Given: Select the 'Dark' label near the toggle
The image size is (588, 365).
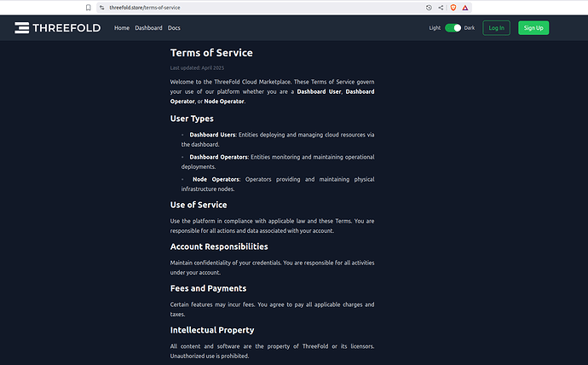Looking at the screenshot, I should (470, 28).
